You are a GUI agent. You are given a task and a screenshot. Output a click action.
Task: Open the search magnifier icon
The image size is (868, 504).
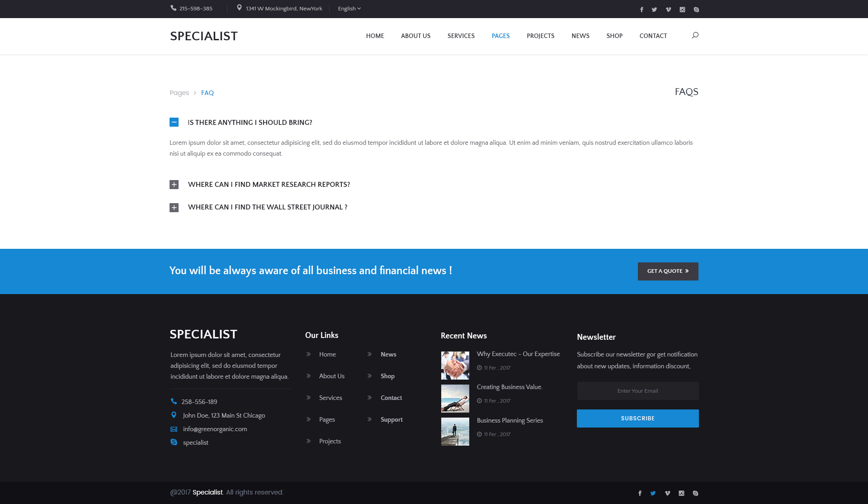(695, 35)
